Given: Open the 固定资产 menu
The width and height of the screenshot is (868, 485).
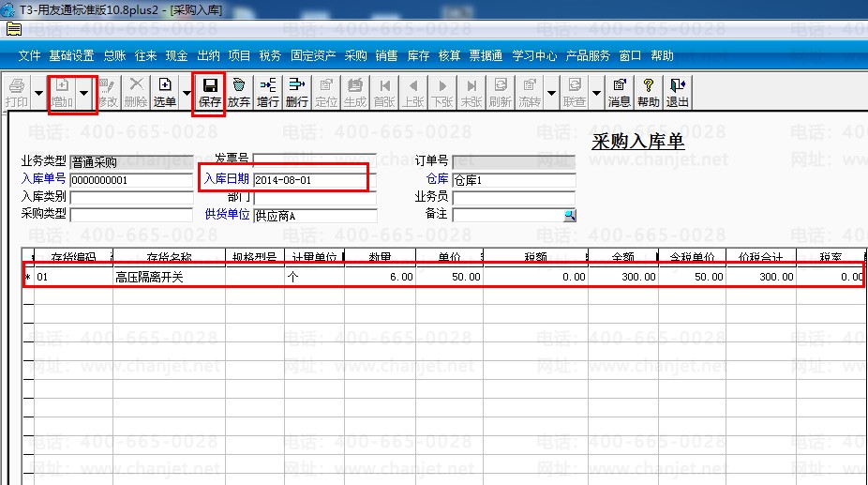Looking at the screenshot, I should click(x=313, y=55).
